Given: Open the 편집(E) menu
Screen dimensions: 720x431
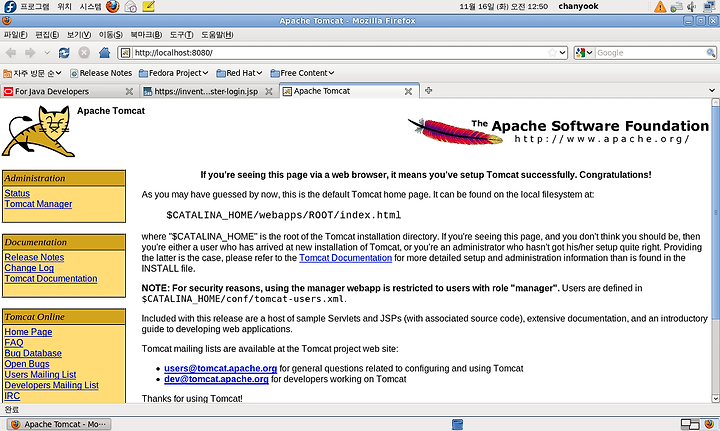Looking at the screenshot, I should pos(47,35).
